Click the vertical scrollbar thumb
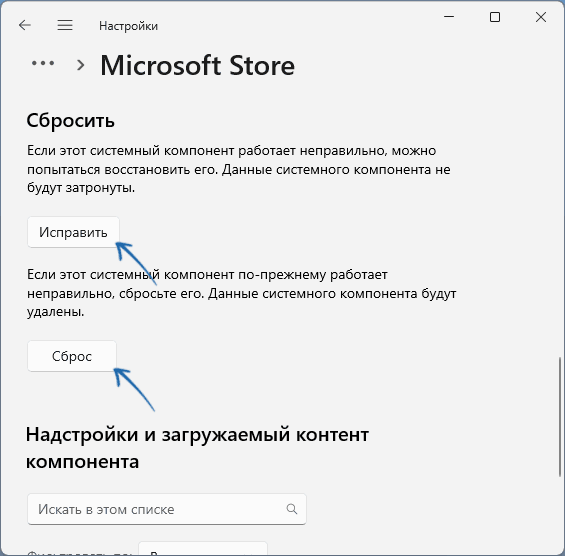This screenshot has height=556, width=565. [x=560, y=416]
